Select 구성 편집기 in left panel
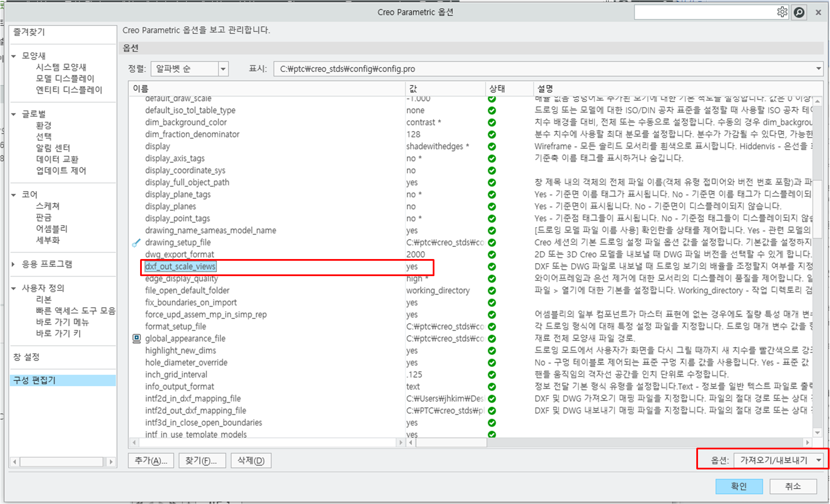This screenshot has height=504, width=830. click(x=35, y=380)
